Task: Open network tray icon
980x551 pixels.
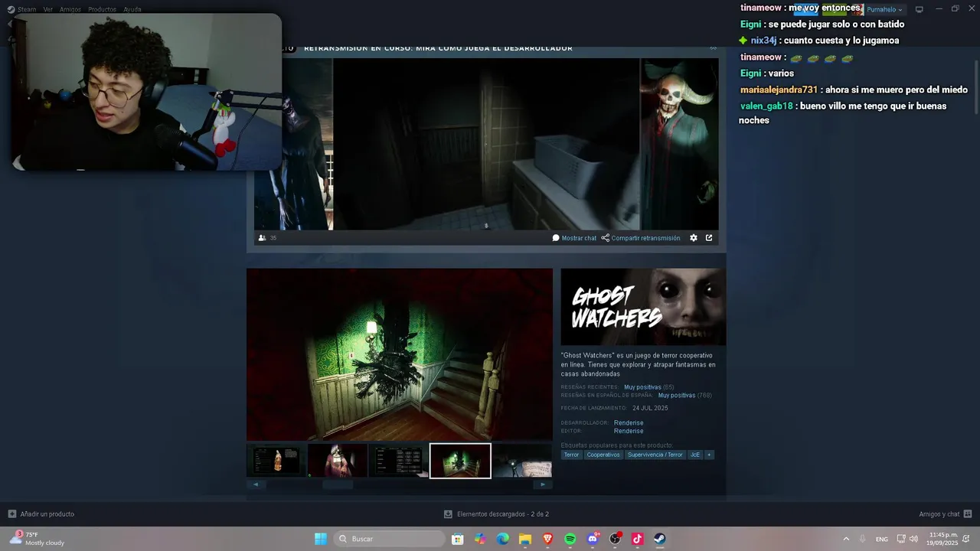Action: [x=901, y=539]
